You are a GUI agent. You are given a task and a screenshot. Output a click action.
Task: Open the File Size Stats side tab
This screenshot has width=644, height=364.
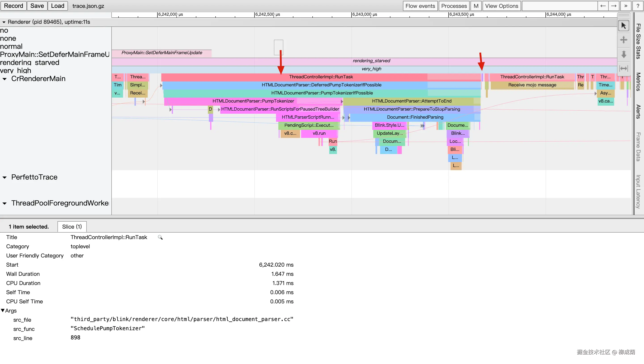(x=638, y=41)
